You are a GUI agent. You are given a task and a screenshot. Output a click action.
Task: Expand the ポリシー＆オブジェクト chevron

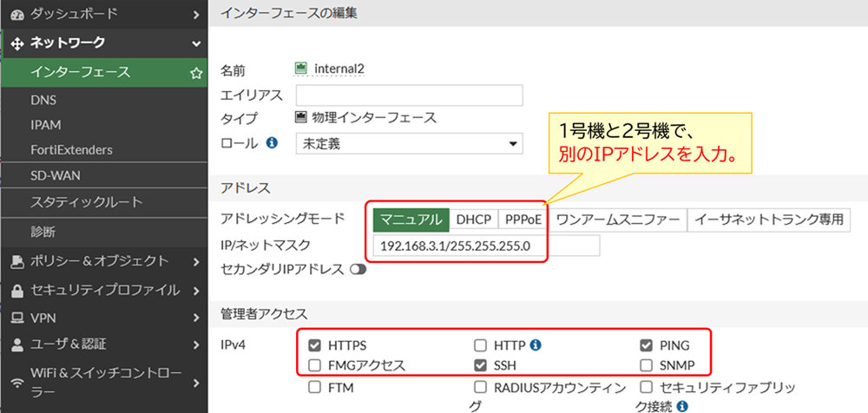[196, 261]
